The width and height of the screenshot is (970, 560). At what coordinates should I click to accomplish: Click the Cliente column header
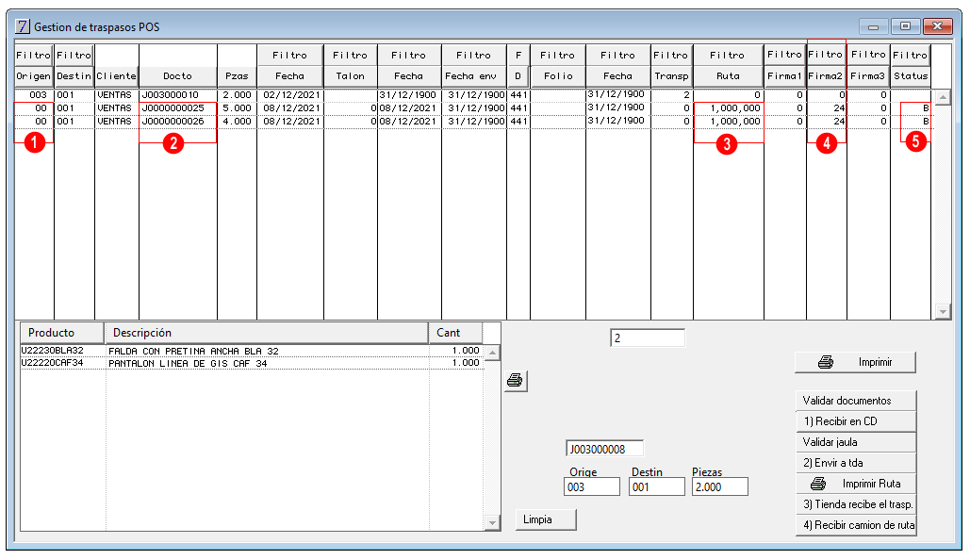click(116, 76)
